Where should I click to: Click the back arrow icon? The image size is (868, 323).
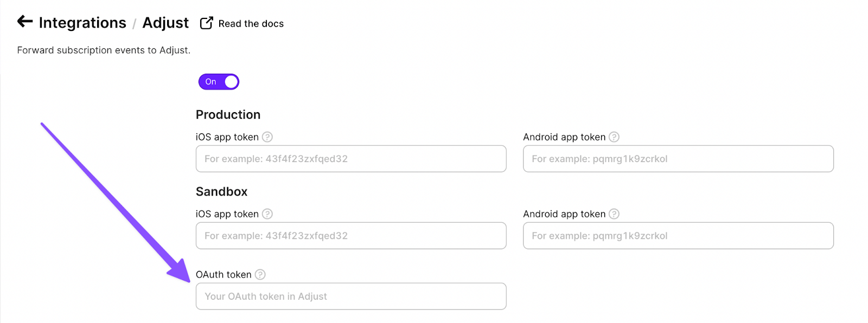25,22
